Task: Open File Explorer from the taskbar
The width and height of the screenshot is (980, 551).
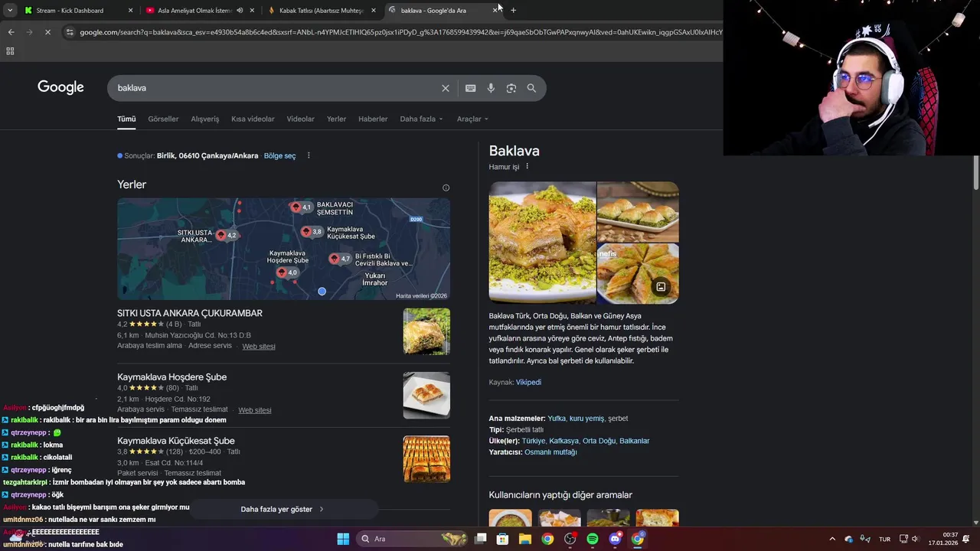Action: tap(525, 539)
